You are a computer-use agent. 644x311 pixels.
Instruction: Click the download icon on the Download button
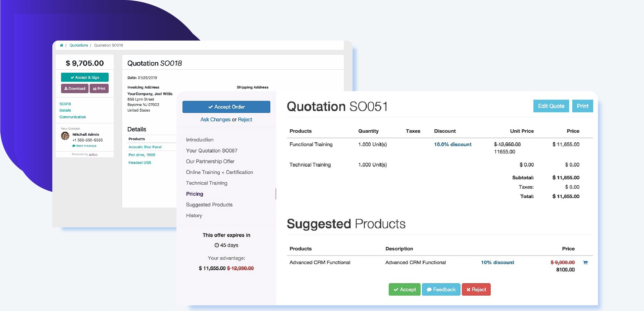click(x=66, y=88)
